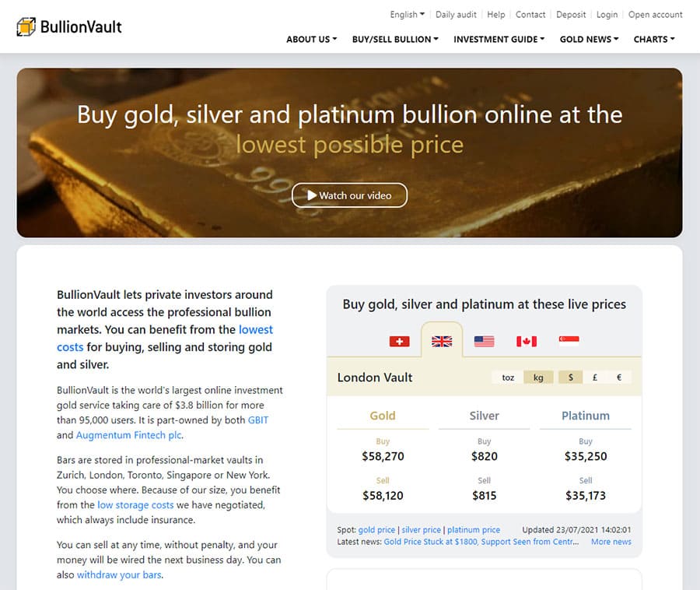Expand the Buy/Sell Bullion menu
The height and width of the screenshot is (590, 700).
[x=395, y=39]
